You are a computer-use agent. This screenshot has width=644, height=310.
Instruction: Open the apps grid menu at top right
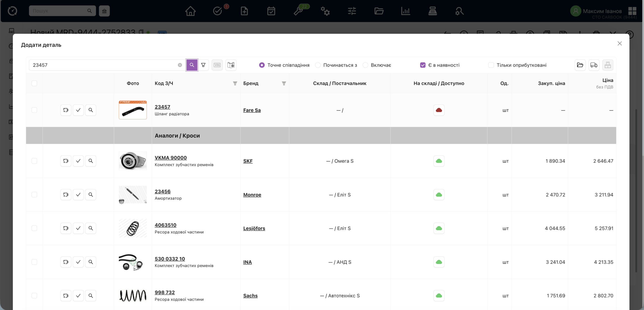632,11
